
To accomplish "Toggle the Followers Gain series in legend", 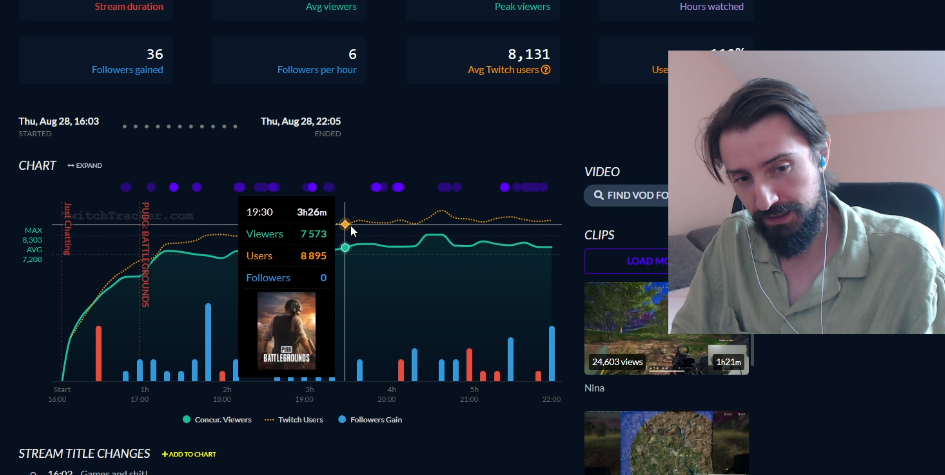I will [x=370, y=420].
